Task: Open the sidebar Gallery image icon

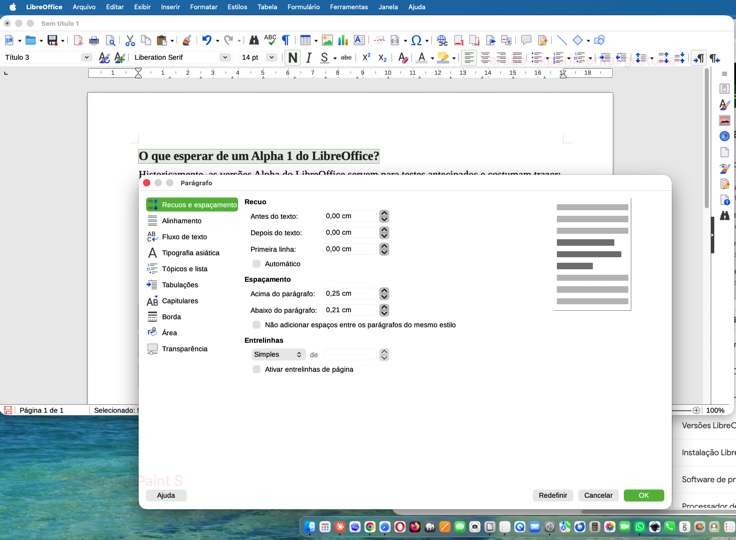Action: click(725, 121)
